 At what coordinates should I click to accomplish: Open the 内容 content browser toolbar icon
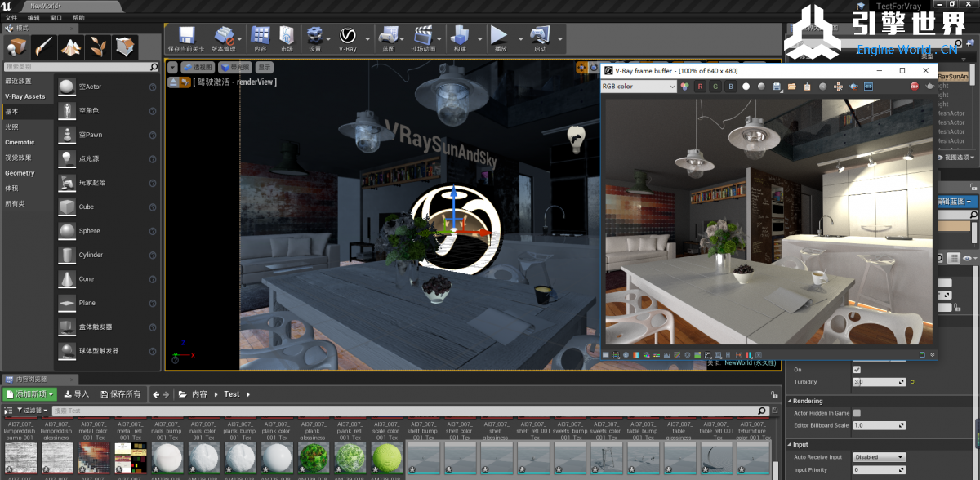pyautogui.click(x=261, y=35)
